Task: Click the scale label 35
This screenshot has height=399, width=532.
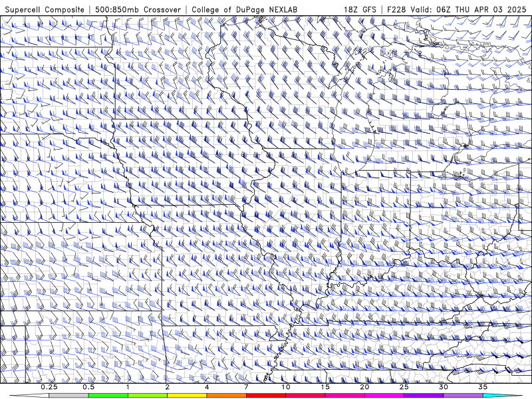Action: [x=483, y=387]
